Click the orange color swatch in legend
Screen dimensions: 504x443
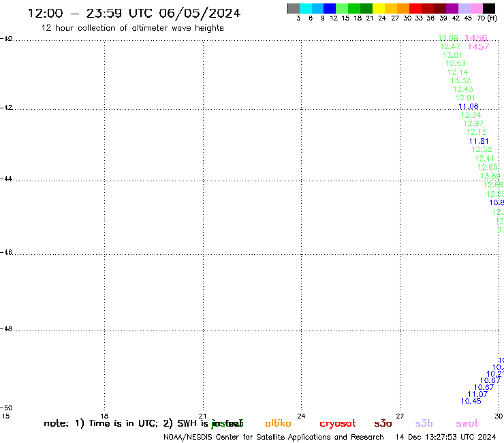[x=403, y=8]
